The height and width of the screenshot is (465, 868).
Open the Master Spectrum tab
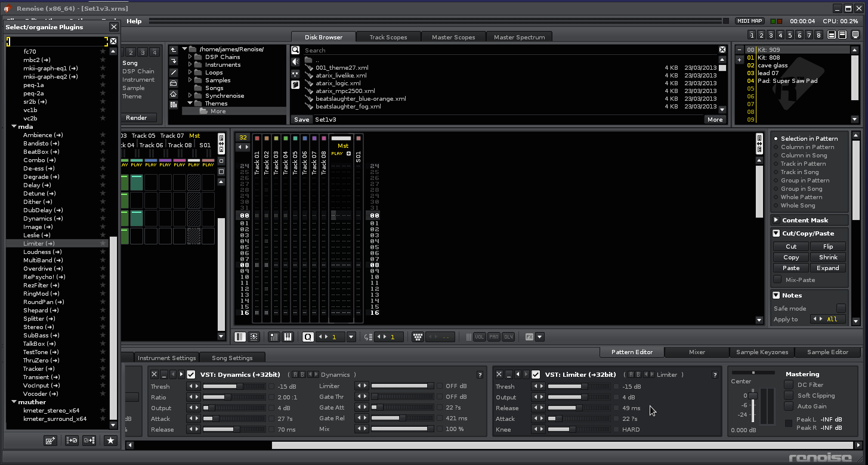pos(519,38)
